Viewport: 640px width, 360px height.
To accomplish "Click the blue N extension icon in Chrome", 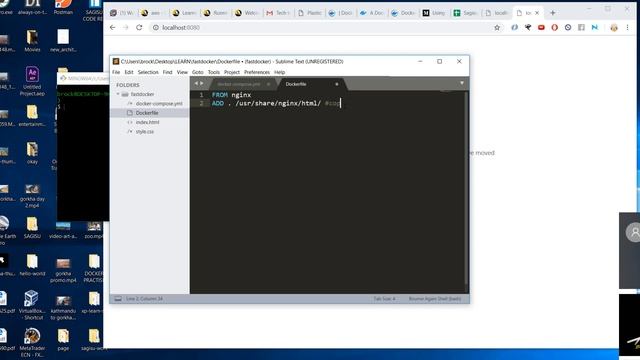I will (x=595, y=27).
